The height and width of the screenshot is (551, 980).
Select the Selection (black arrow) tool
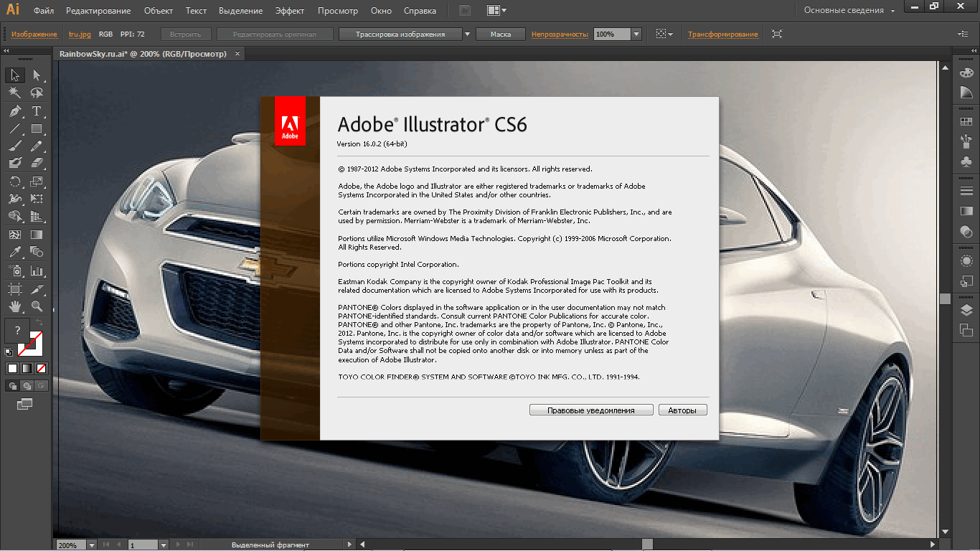pyautogui.click(x=15, y=75)
